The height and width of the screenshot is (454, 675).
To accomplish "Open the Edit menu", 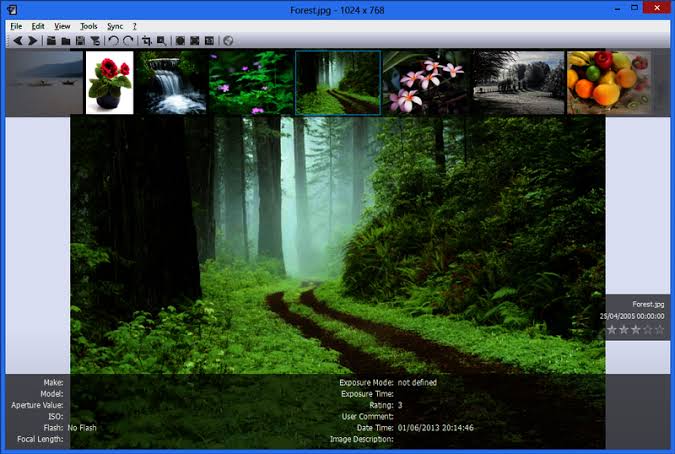I will point(38,25).
